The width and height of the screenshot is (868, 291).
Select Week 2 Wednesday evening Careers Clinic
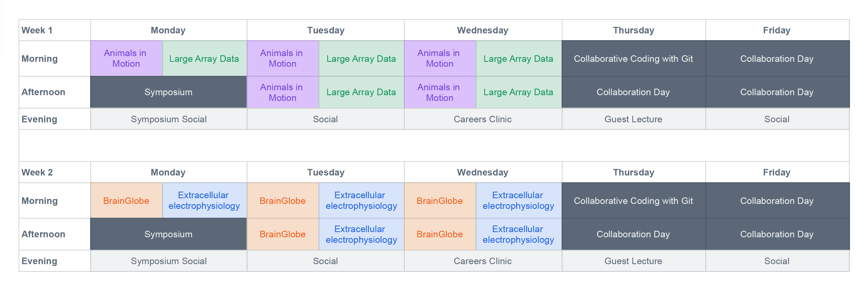point(482,261)
